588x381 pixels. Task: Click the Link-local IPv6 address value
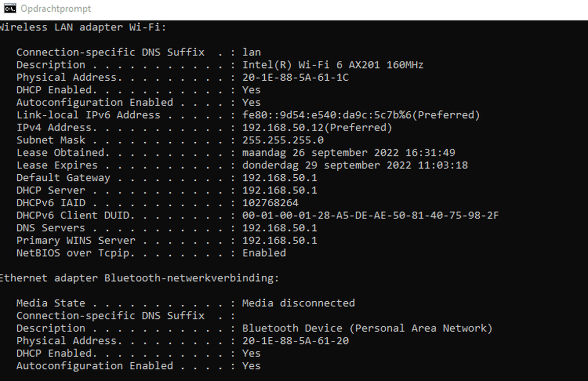[x=361, y=115]
